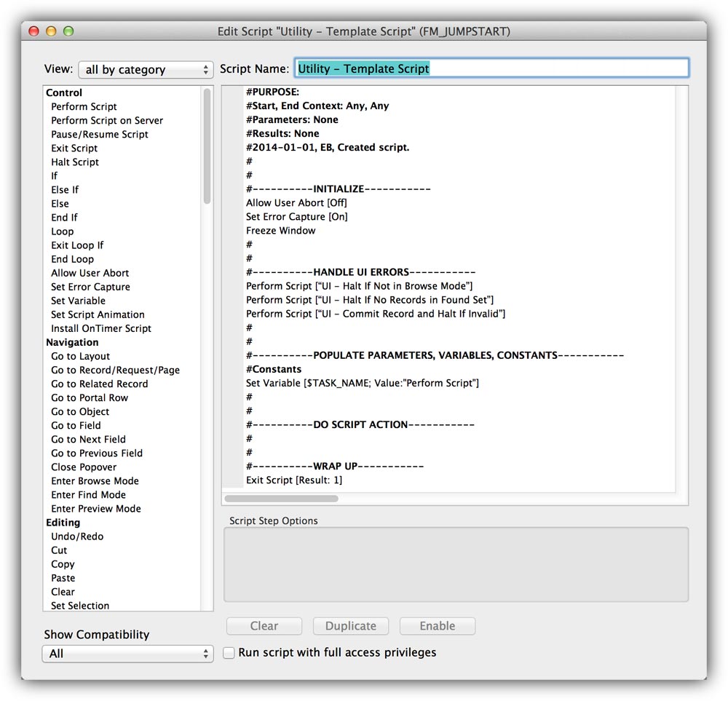Select Go to Portal Row step
This screenshot has width=728, height=701.
[x=89, y=397]
